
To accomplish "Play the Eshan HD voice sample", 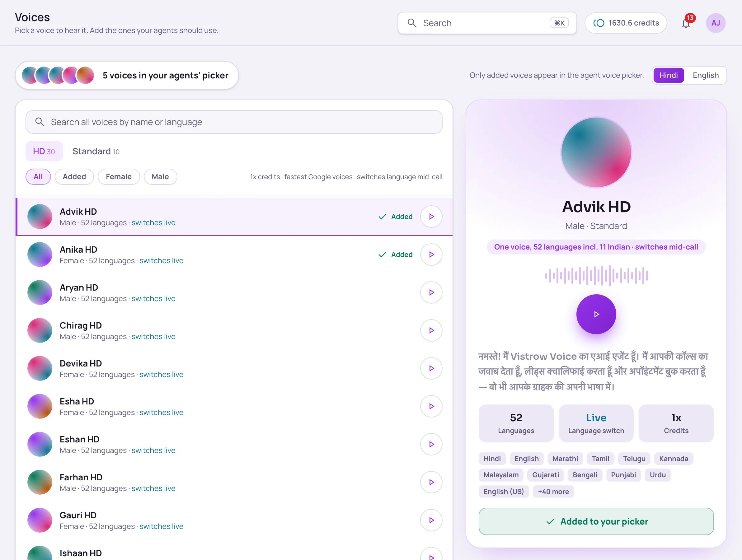I will [431, 444].
